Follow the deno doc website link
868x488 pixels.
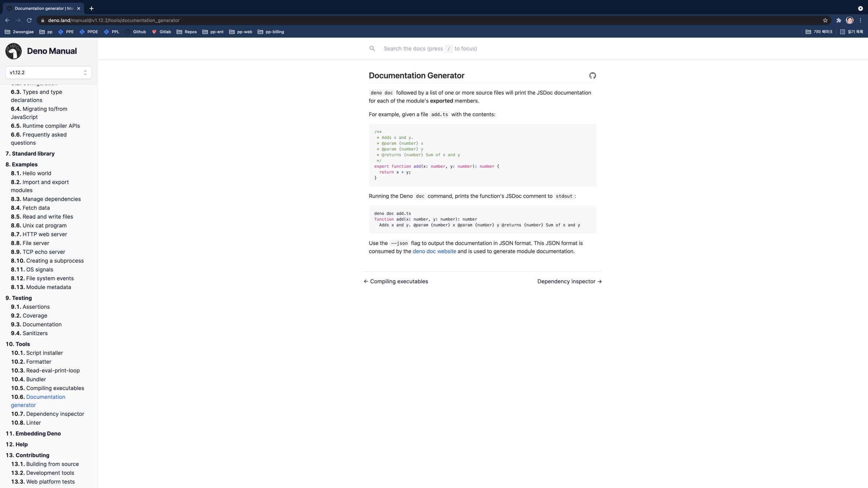coord(434,251)
